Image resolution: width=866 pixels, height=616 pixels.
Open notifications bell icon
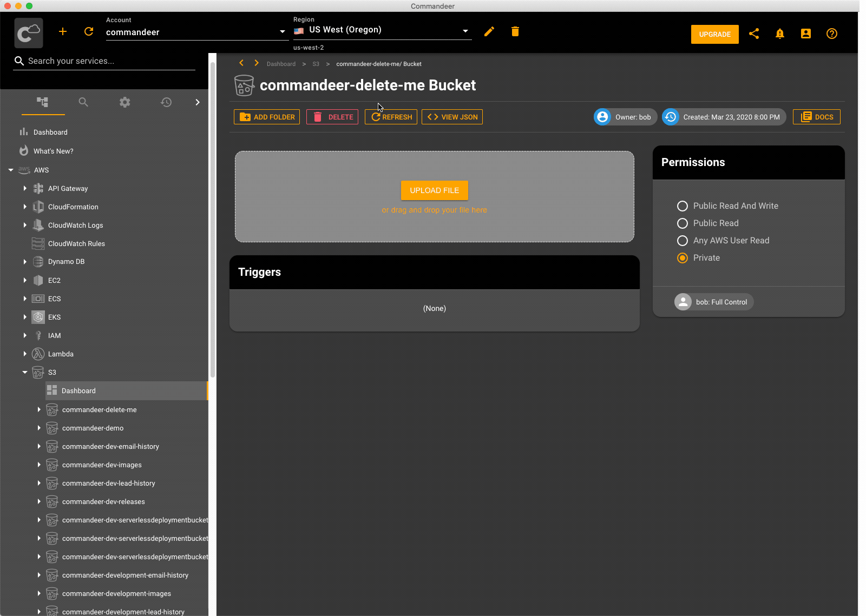click(x=780, y=34)
